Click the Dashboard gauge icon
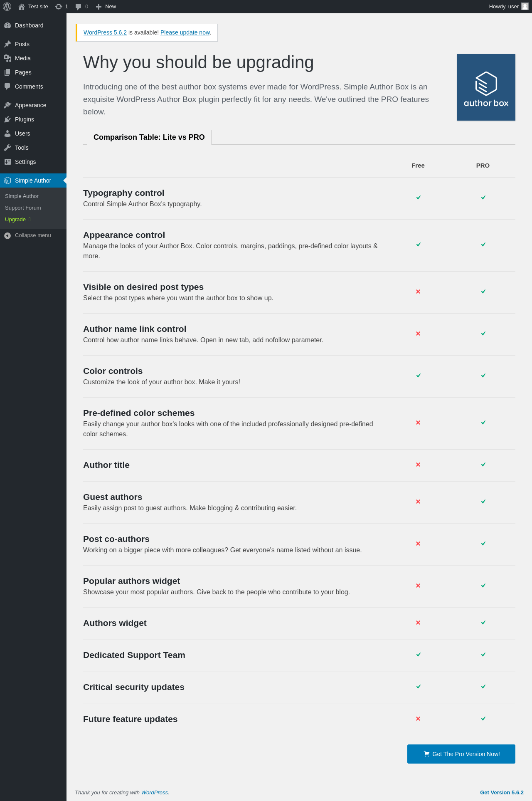The image size is (532, 801). tap(7, 25)
